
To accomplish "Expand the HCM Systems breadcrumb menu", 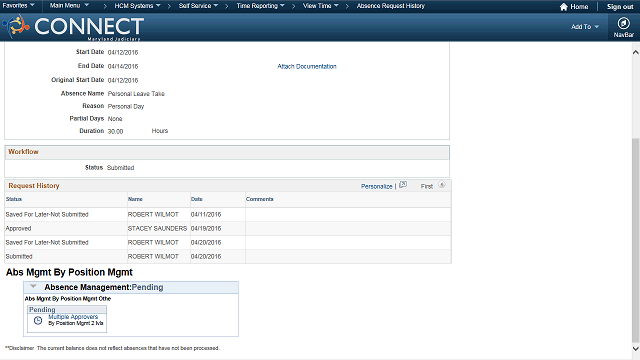I will pos(137,6).
